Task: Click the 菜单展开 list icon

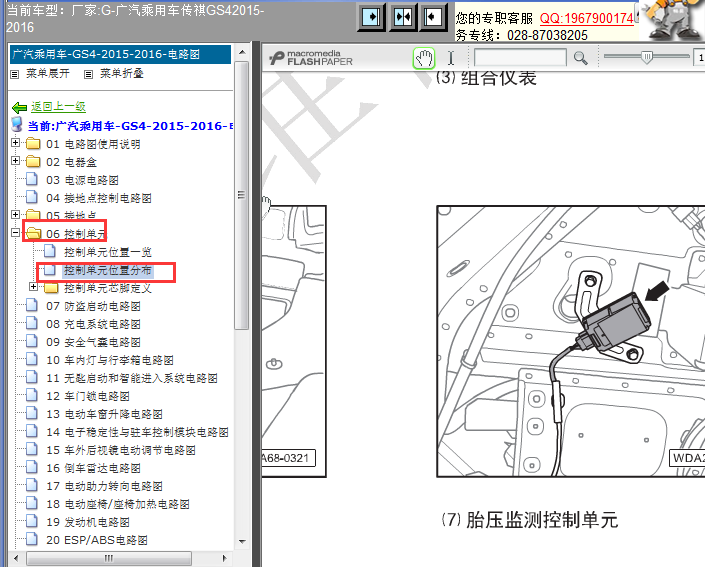Action: pos(15,74)
